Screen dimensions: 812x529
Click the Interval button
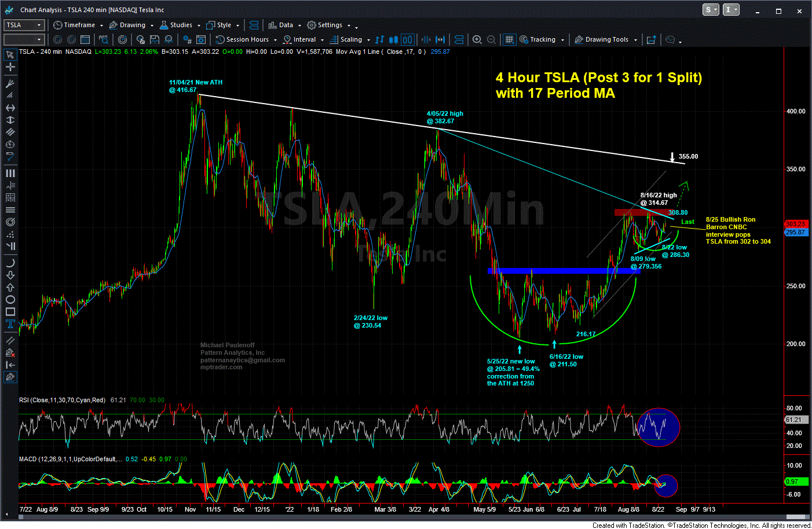click(x=299, y=39)
